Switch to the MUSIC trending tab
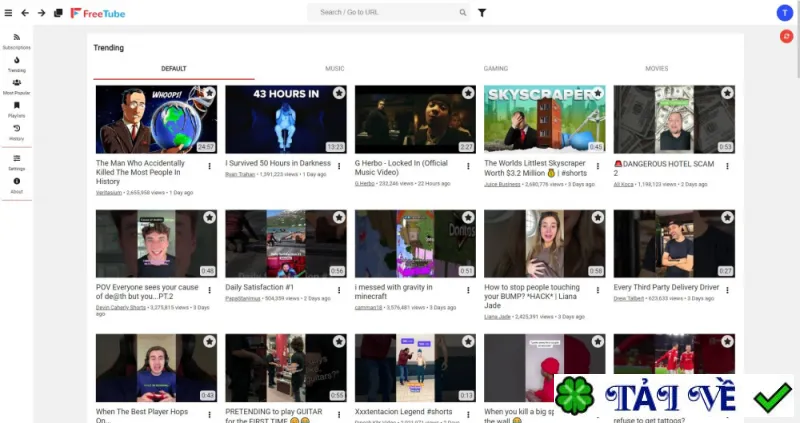The height and width of the screenshot is (423, 800). point(335,69)
